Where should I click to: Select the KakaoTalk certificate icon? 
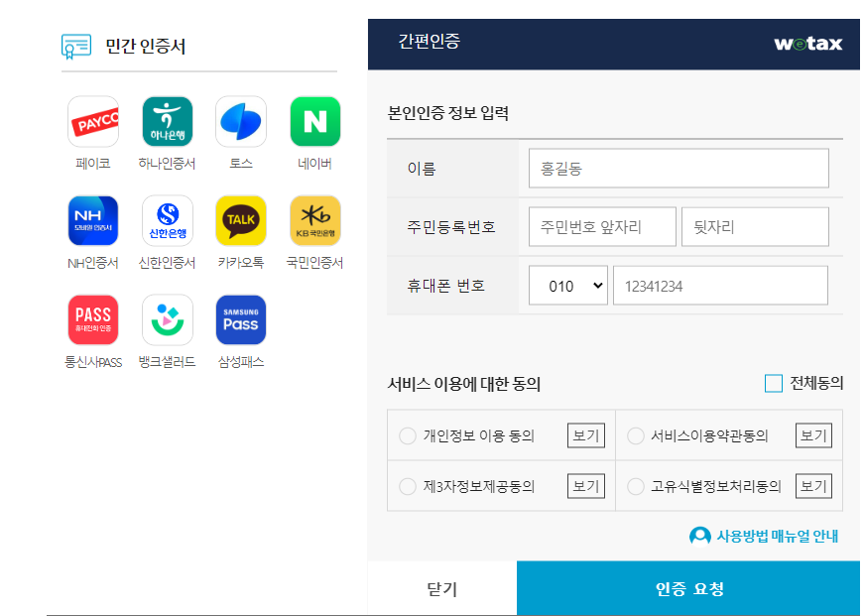241,221
